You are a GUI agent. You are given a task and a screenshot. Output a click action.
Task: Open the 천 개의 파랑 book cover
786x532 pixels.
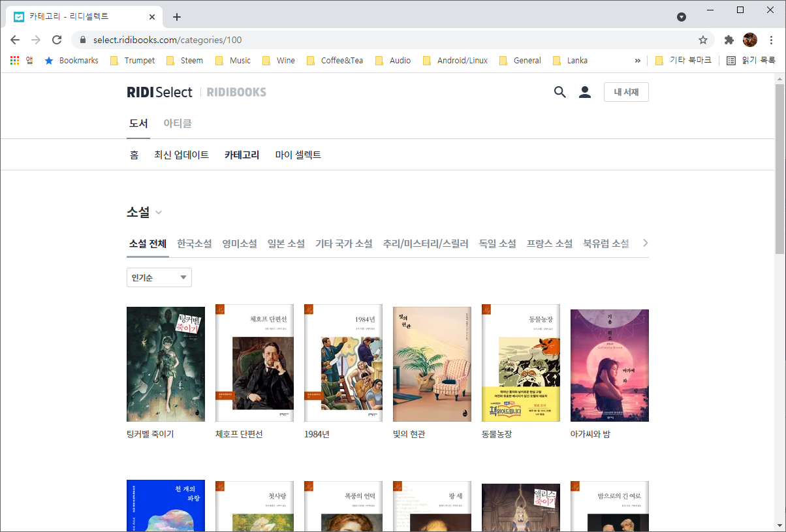(166, 506)
